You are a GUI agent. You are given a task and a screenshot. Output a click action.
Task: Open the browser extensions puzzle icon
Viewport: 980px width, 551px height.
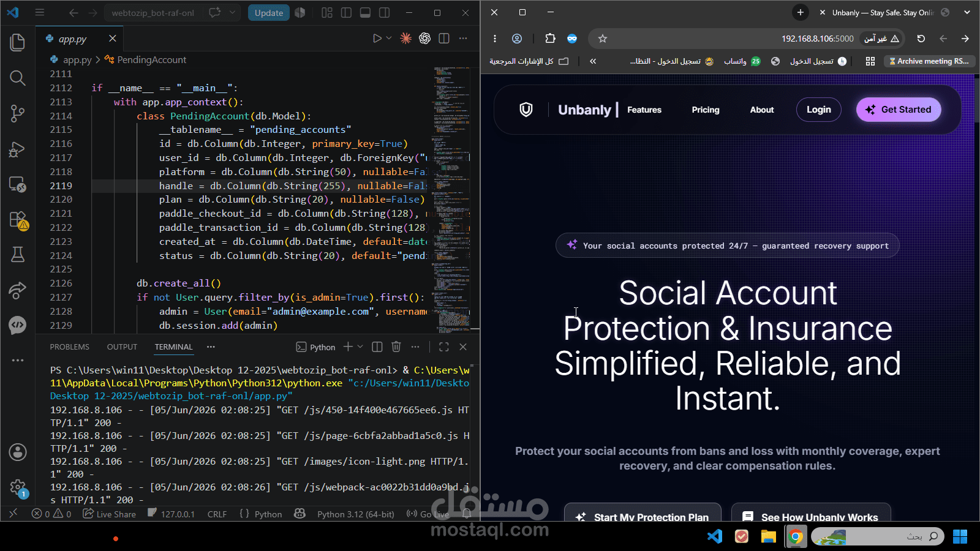[x=550, y=39]
